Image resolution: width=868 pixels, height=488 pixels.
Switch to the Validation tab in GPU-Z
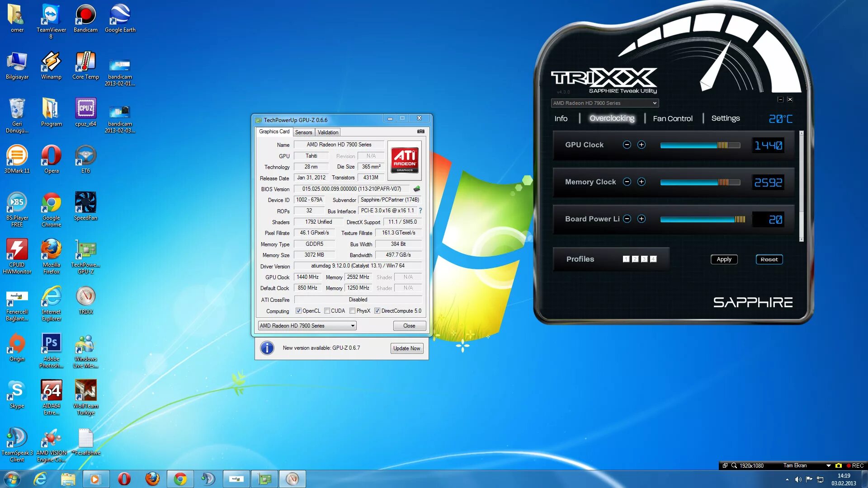pyautogui.click(x=328, y=132)
